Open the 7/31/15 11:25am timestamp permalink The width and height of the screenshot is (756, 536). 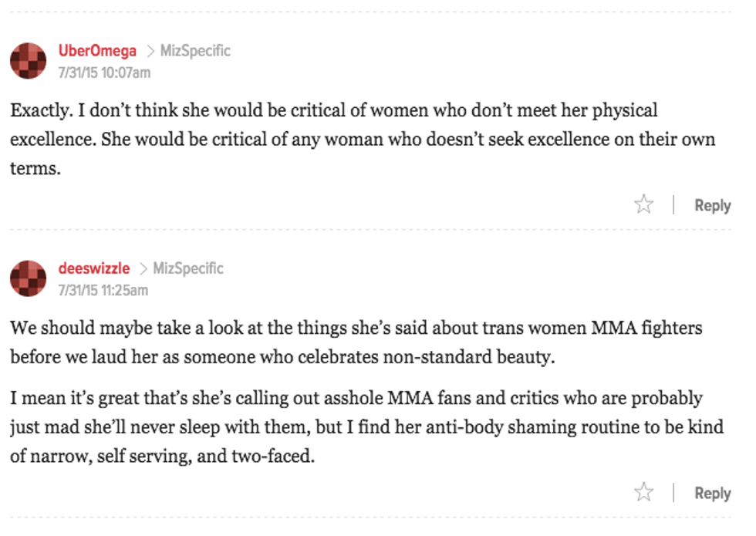[x=103, y=290]
